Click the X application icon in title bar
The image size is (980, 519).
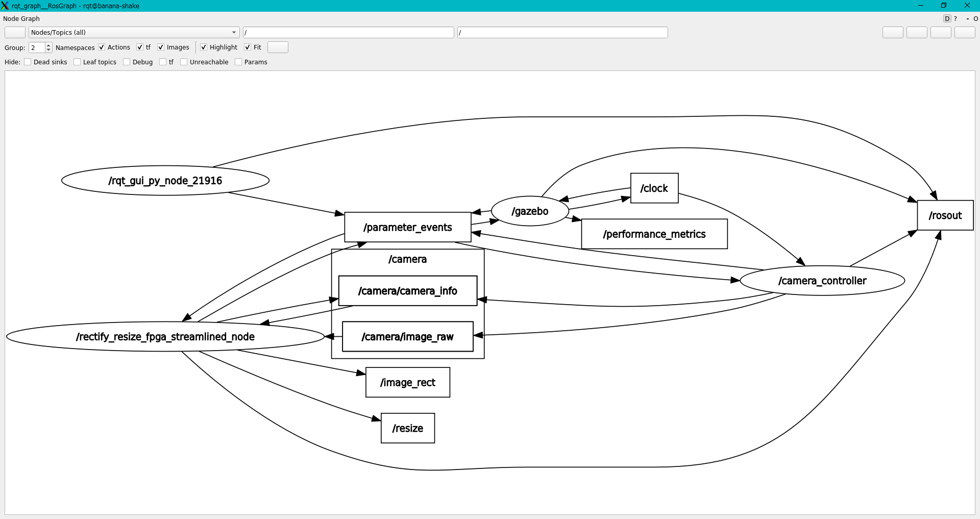5,6
